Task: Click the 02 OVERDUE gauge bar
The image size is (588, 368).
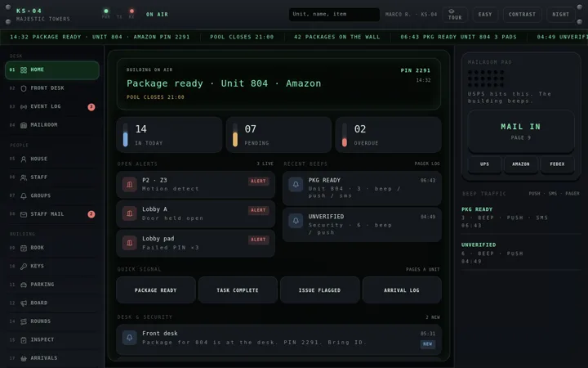Action: pyautogui.click(x=345, y=135)
